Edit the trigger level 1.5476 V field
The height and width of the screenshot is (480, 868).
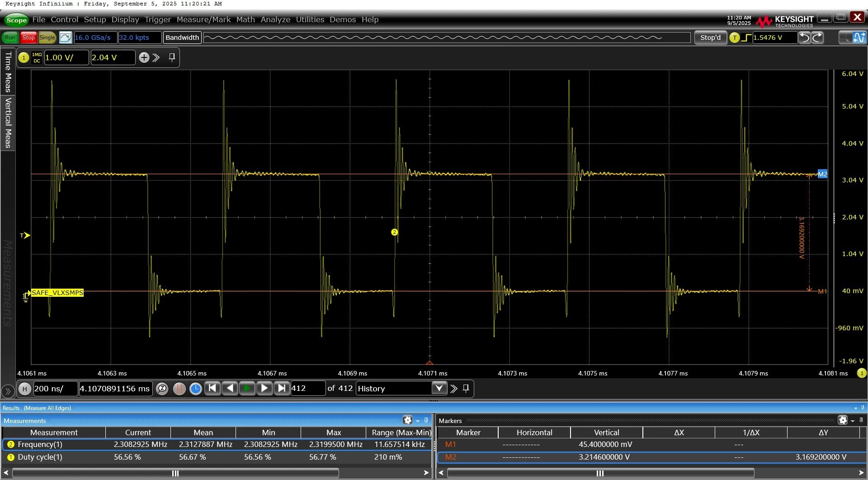[774, 38]
